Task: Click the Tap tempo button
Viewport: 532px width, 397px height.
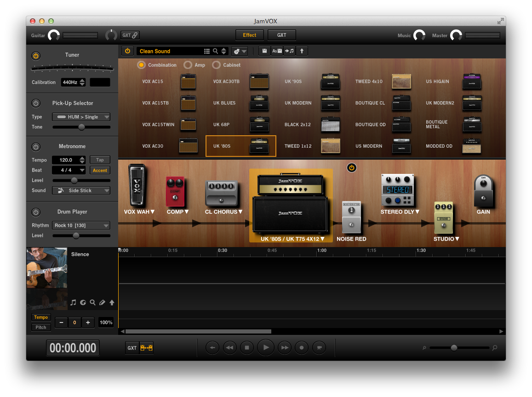Action: pos(100,160)
